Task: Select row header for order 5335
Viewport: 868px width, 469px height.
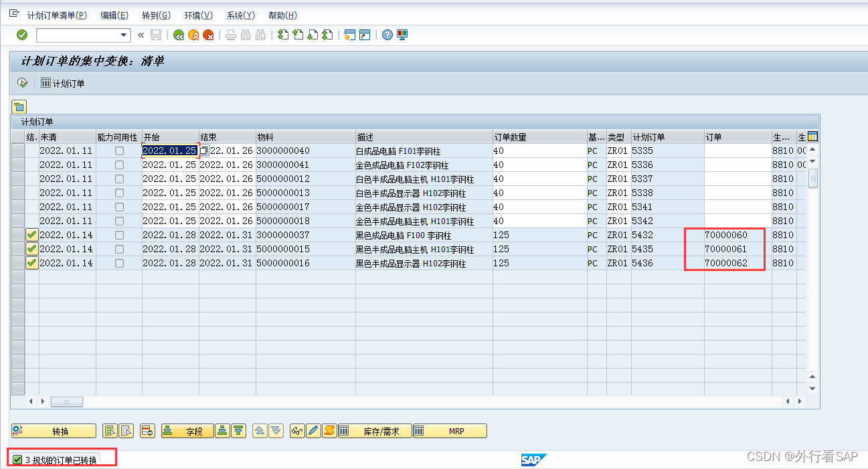Action: 18,151
